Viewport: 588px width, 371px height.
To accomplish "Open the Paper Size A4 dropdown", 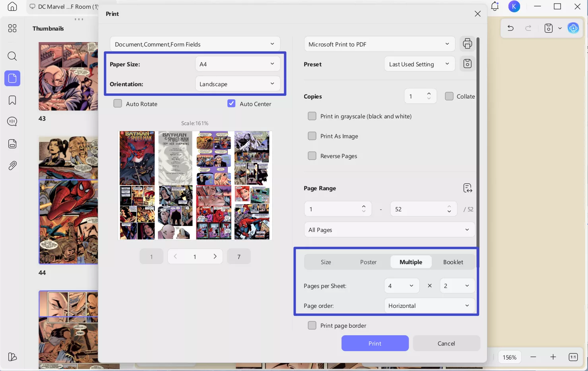I will [x=237, y=64].
